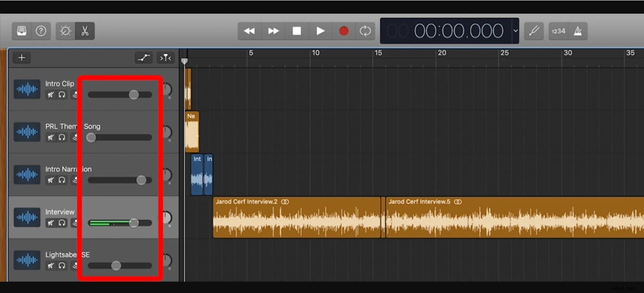Enable catch playhead mode

click(x=165, y=57)
